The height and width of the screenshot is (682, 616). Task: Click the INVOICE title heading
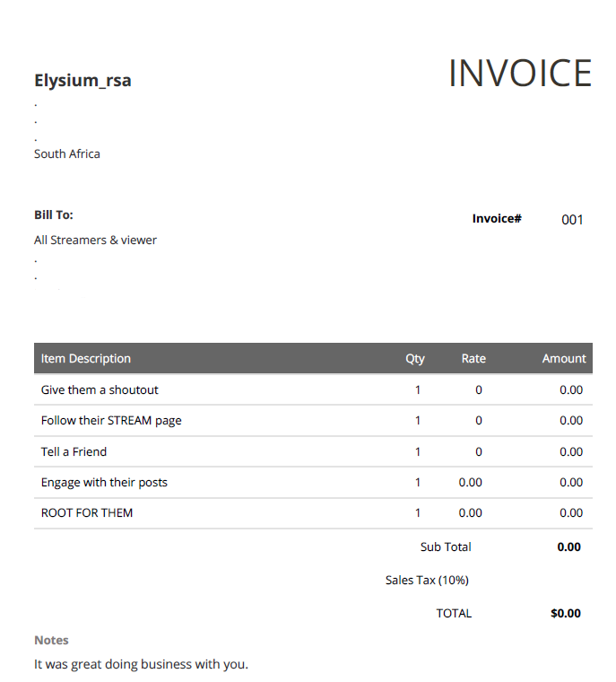[520, 73]
